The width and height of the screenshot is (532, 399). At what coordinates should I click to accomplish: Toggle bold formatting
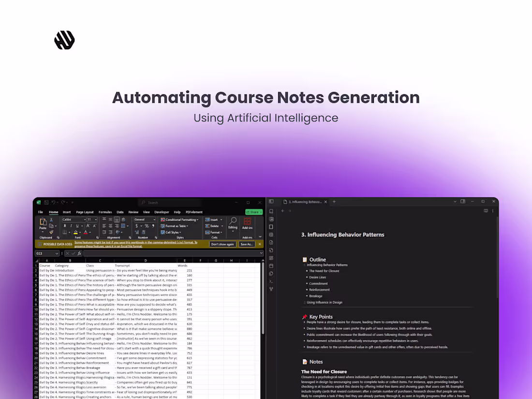point(64,225)
